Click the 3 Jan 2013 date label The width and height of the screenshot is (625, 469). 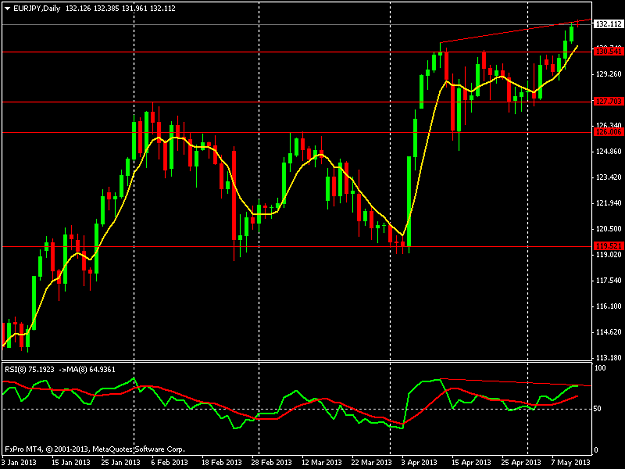click(19, 462)
